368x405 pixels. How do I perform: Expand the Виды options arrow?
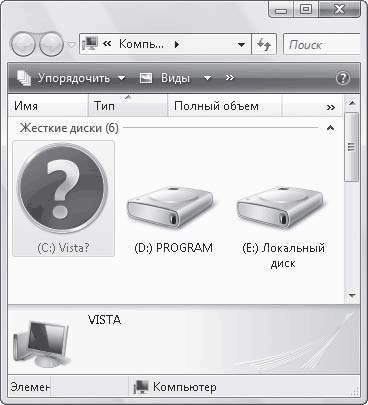(x=207, y=78)
